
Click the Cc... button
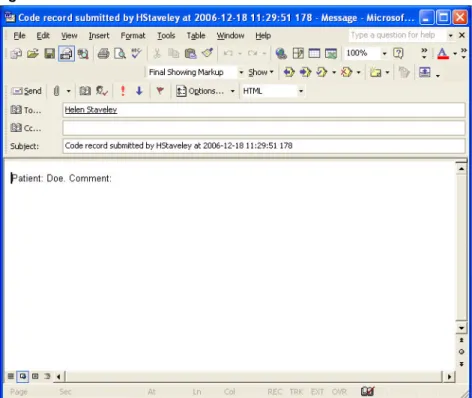(x=26, y=128)
